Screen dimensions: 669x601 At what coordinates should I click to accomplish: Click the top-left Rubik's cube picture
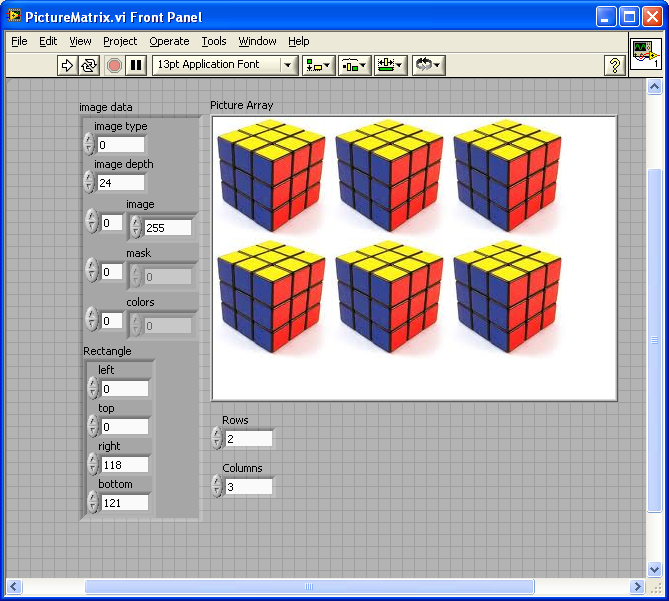pos(272,177)
